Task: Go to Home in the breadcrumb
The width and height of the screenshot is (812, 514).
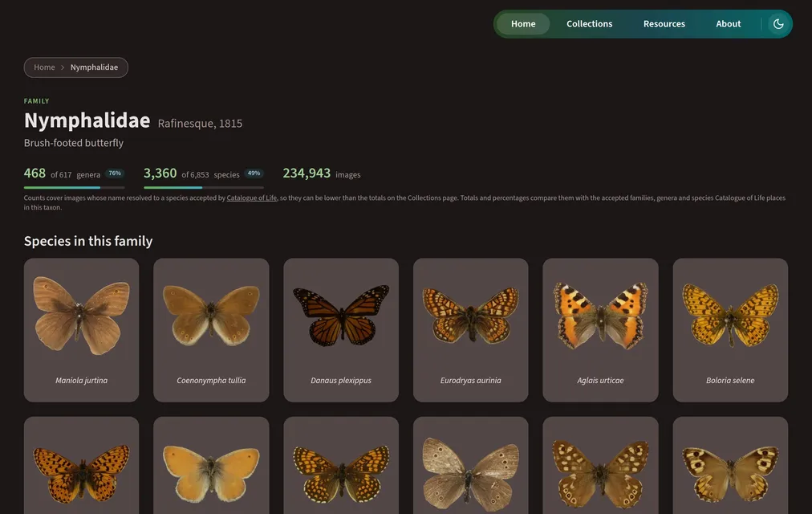Action: pyautogui.click(x=45, y=67)
